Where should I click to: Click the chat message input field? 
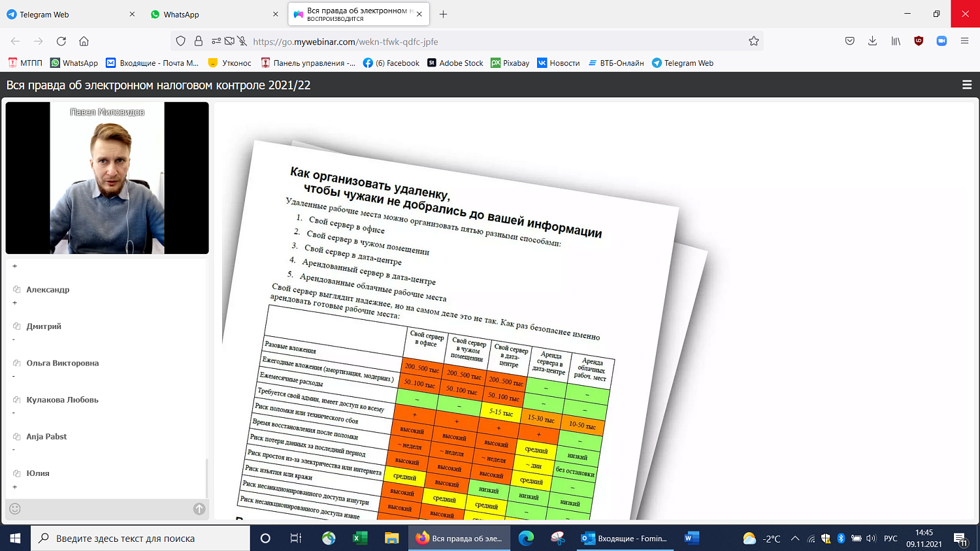107,509
